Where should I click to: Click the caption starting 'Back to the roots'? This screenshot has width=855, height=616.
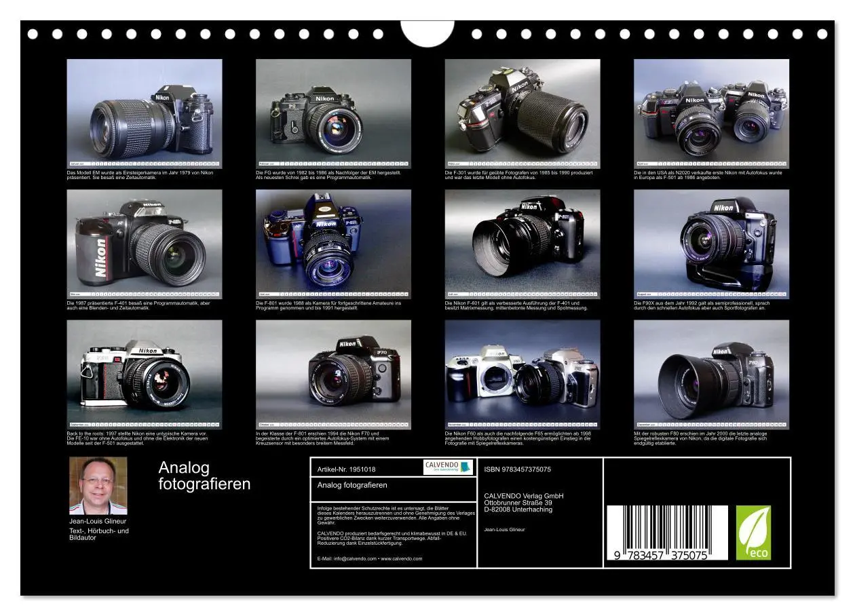(138, 438)
